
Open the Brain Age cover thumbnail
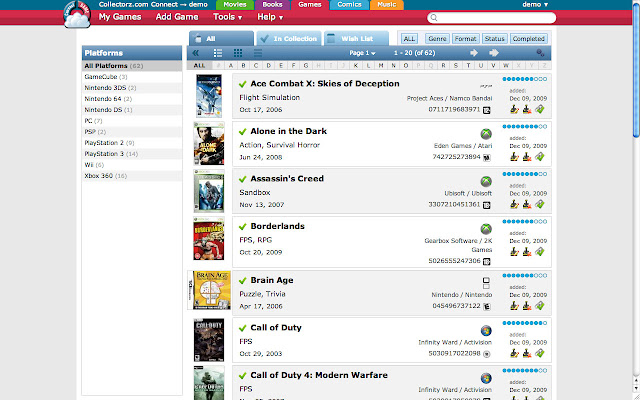(209, 290)
